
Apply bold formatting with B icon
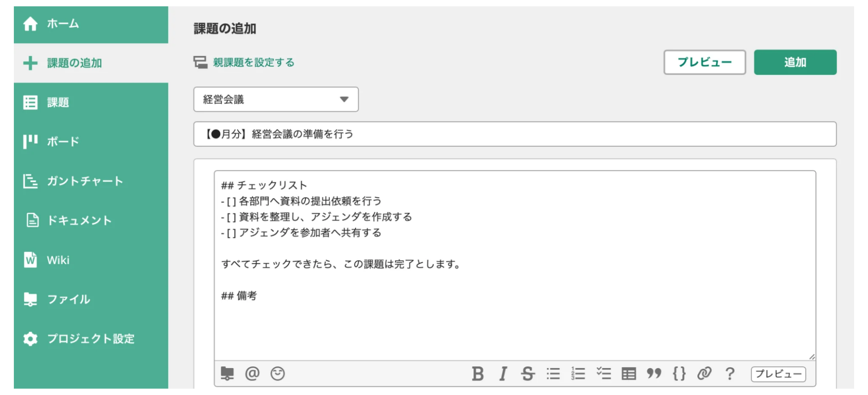[478, 374]
